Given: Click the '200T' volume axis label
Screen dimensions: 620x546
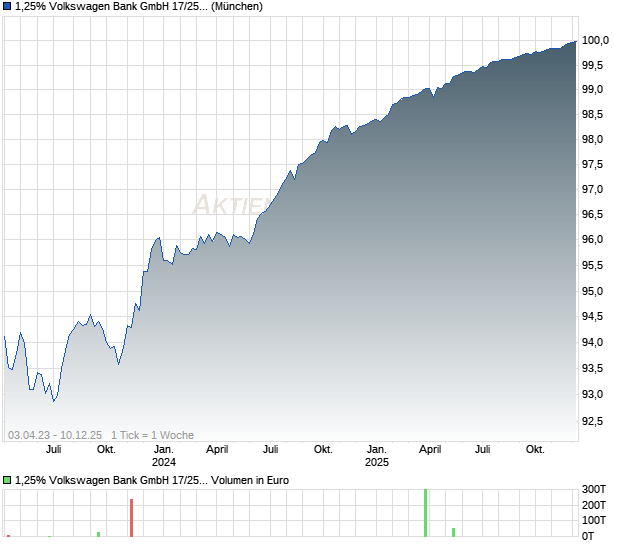Looking at the screenshot, I should pyautogui.click(x=594, y=505).
